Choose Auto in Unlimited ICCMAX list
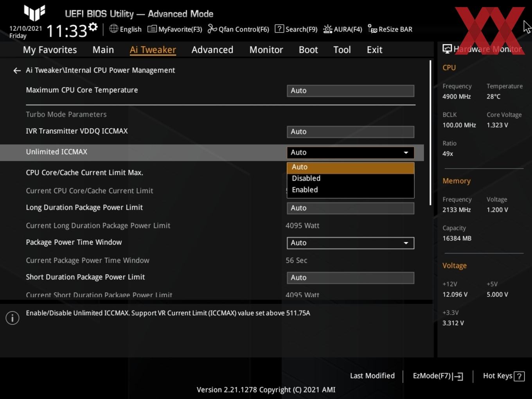532x399 pixels. point(350,167)
